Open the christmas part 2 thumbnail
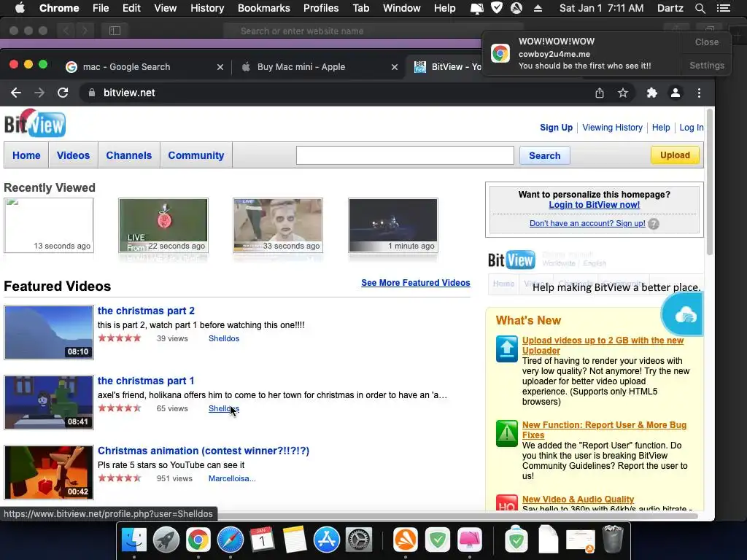The image size is (747, 560). coord(49,332)
